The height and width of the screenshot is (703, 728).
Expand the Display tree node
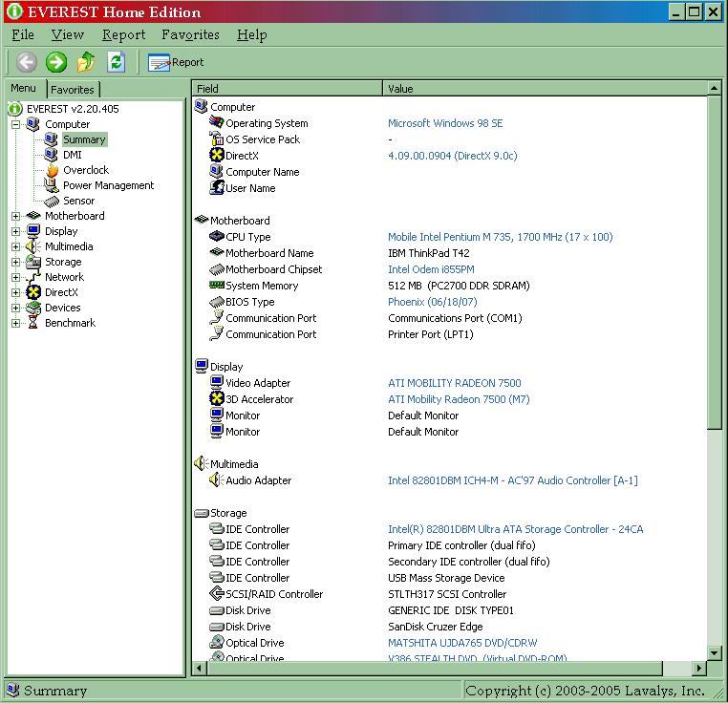(16, 231)
